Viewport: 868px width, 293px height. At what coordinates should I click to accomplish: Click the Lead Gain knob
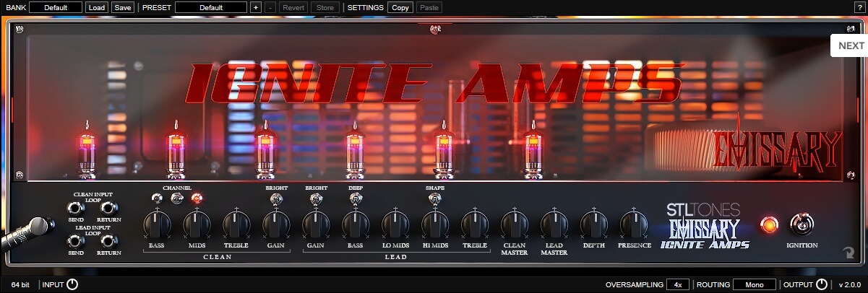pos(316,224)
